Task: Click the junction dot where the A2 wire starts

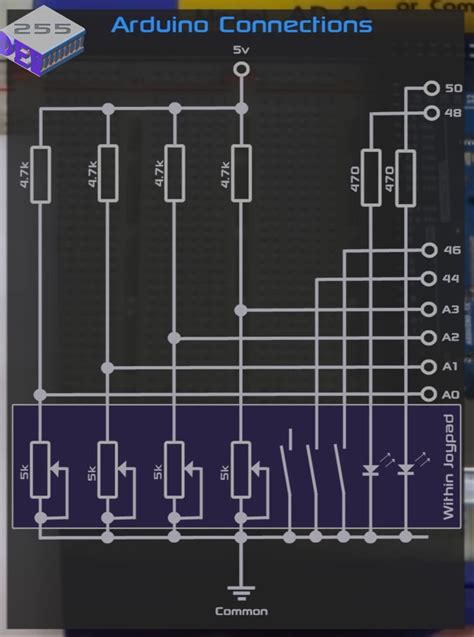Action: tap(174, 338)
